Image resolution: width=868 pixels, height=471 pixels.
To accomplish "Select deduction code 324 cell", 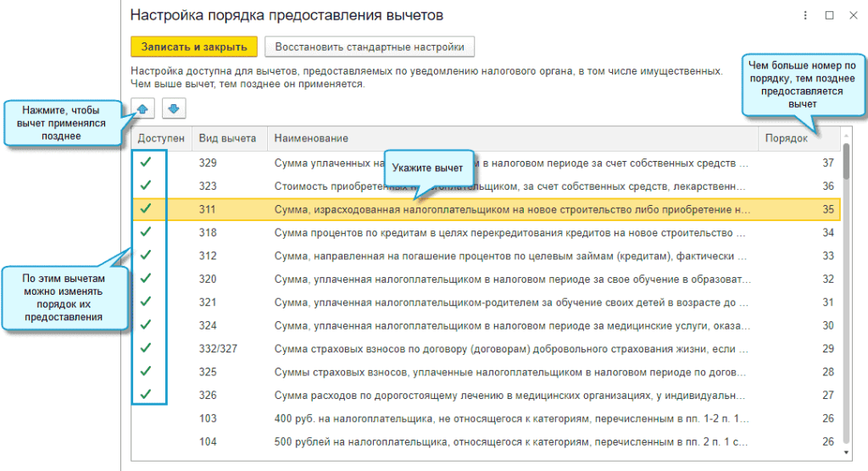I will (x=208, y=325).
